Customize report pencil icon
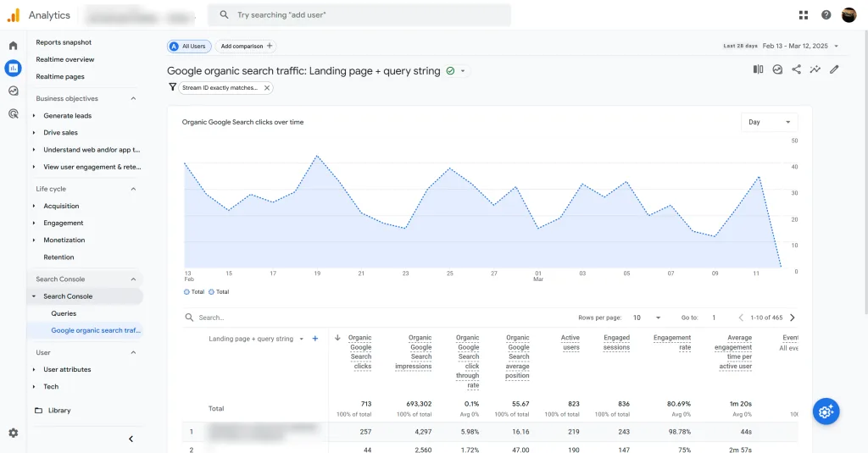Image resolution: width=868 pixels, height=453 pixels. coord(834,69)
